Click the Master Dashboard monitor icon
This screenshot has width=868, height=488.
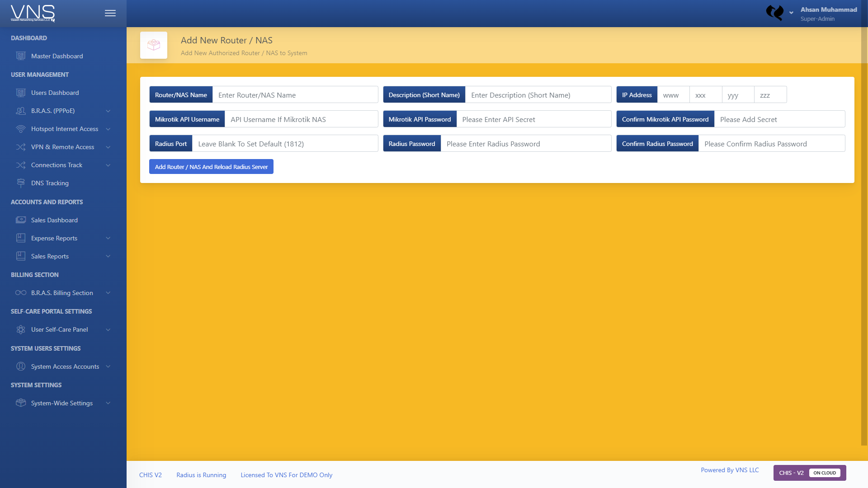(21, 56)
